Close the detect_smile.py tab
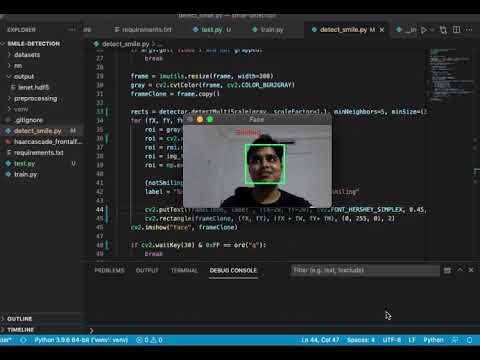Viewport: 480px width, 360px height. coord(382,30)
